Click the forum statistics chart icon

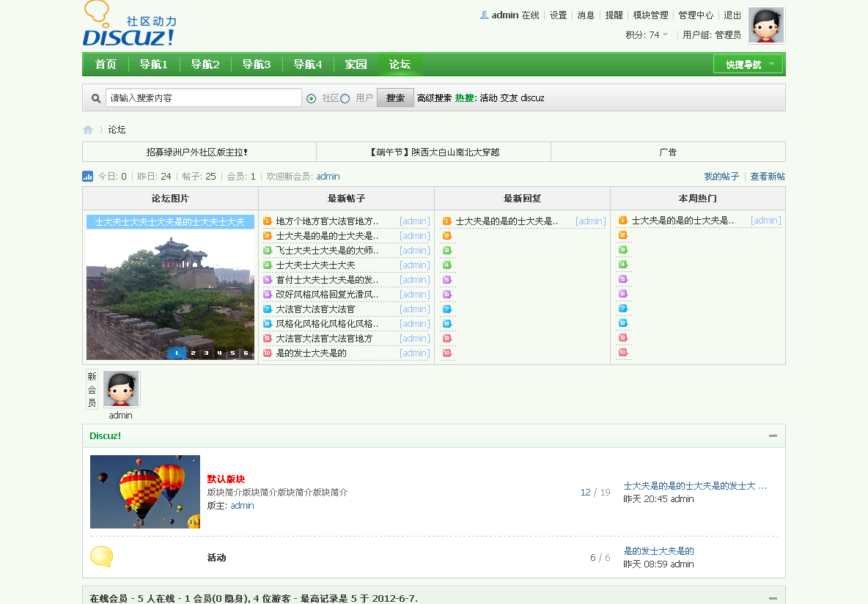pyautogui.click(x=87, y=177)
